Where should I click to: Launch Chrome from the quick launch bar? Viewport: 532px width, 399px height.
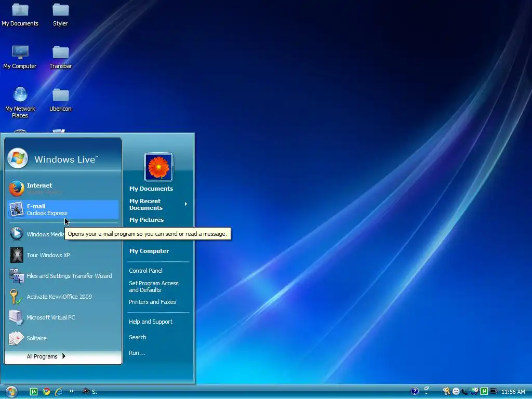tap(46, 392)
